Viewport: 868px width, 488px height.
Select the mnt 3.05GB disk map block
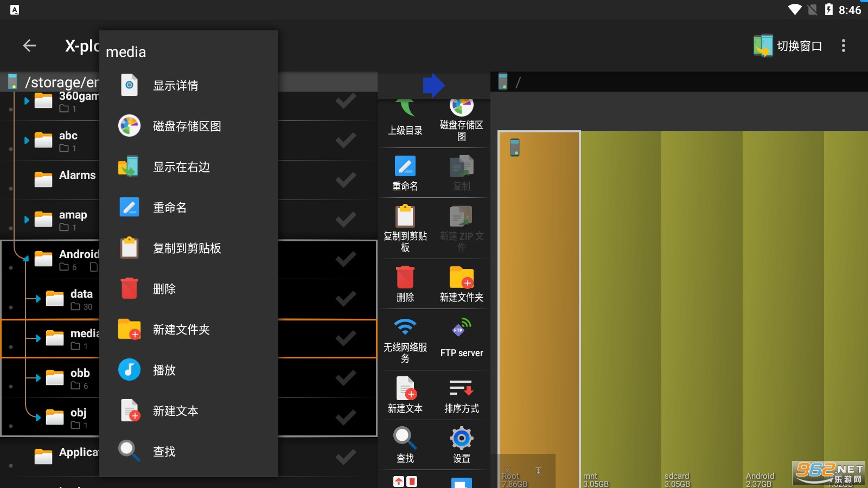pos(621,309)
